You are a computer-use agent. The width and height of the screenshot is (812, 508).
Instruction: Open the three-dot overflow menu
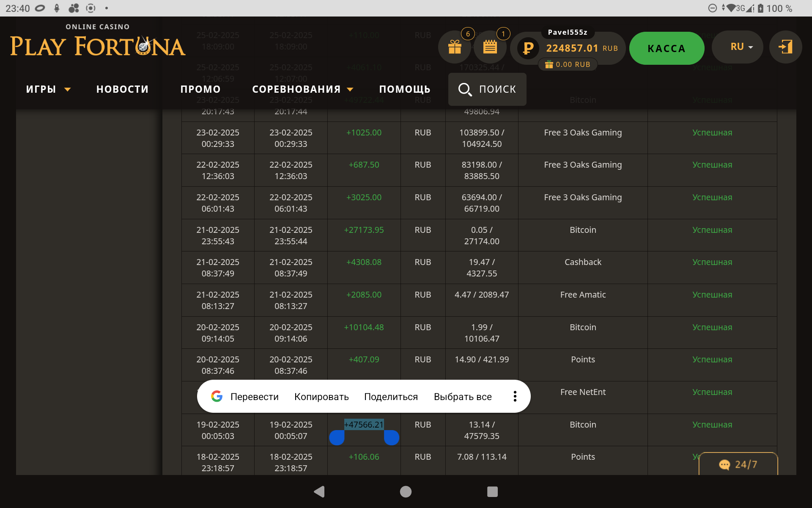click(515, 396)
